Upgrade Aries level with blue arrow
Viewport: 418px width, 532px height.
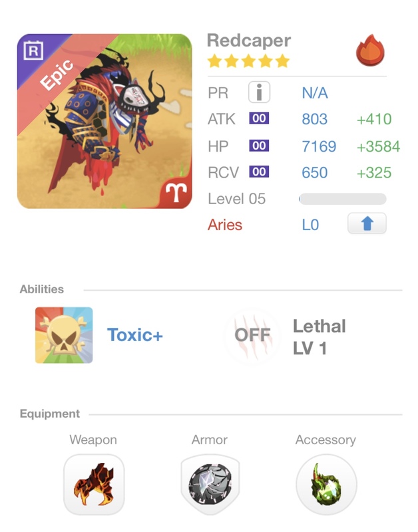click(x=367, y=223)
